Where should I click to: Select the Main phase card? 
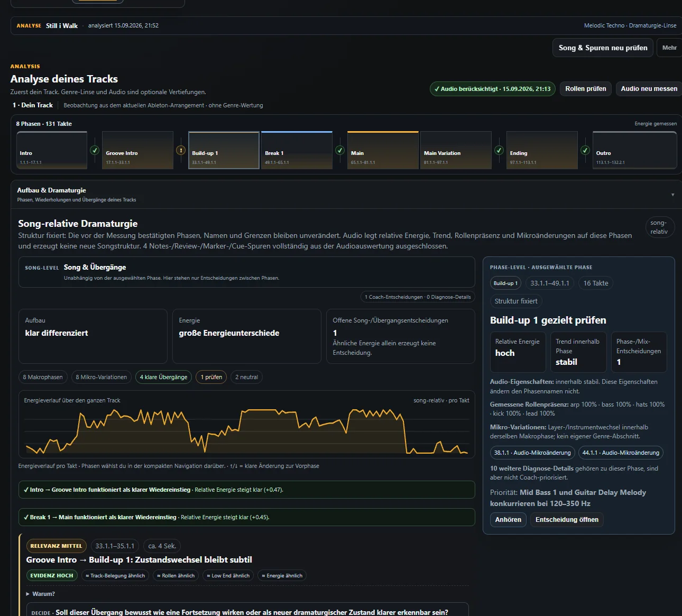click(383, 150)
